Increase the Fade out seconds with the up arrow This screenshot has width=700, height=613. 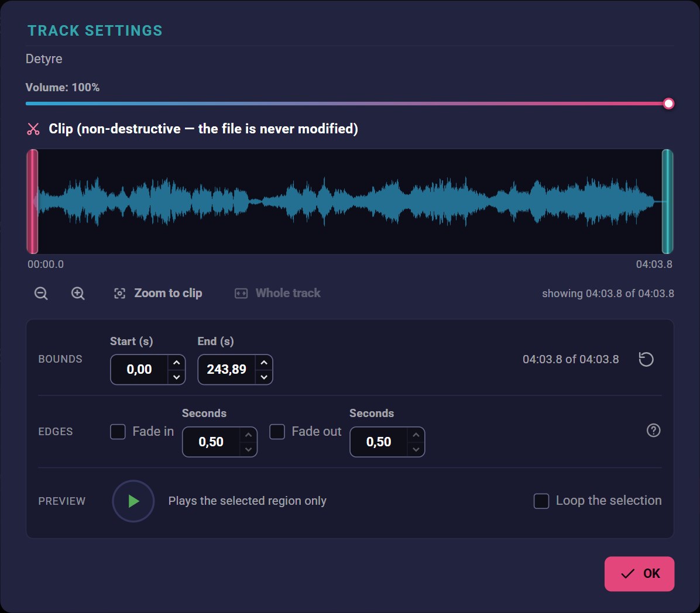[x=416, y=435]
